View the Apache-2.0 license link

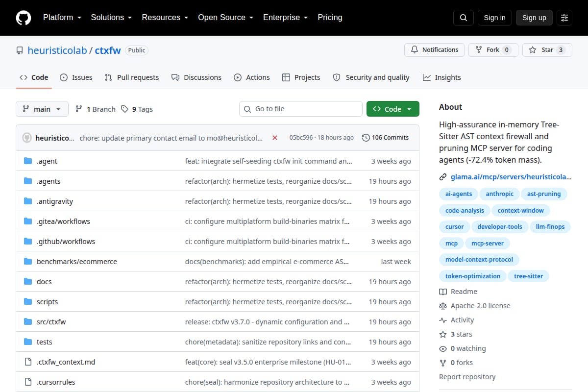coord(475,306)
